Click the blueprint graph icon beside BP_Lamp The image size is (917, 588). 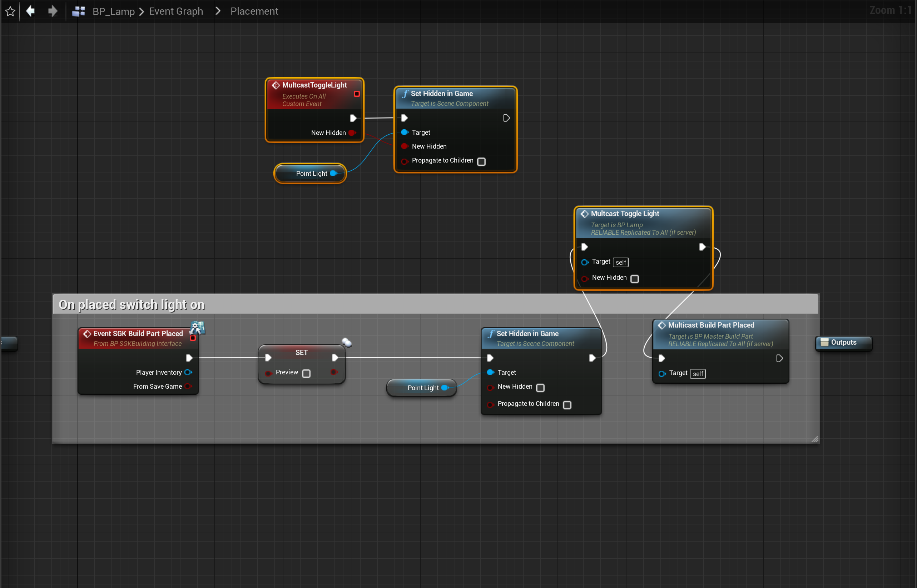[79, 11]
